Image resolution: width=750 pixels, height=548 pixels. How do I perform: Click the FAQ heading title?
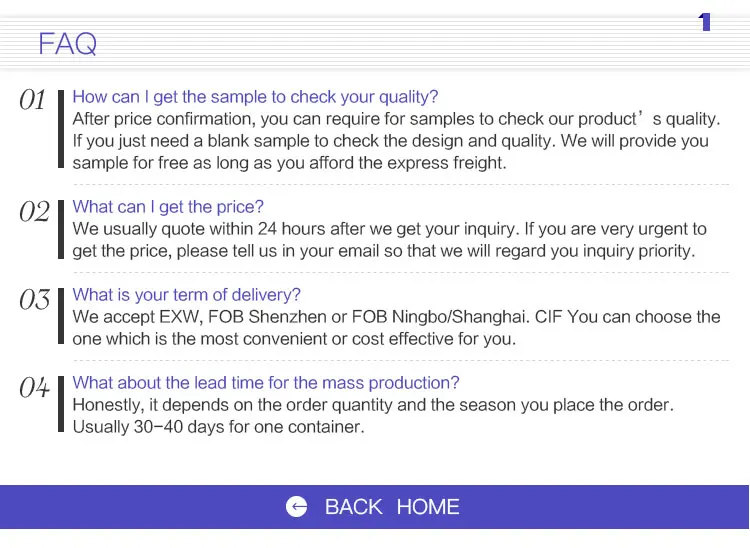point(67,44)
